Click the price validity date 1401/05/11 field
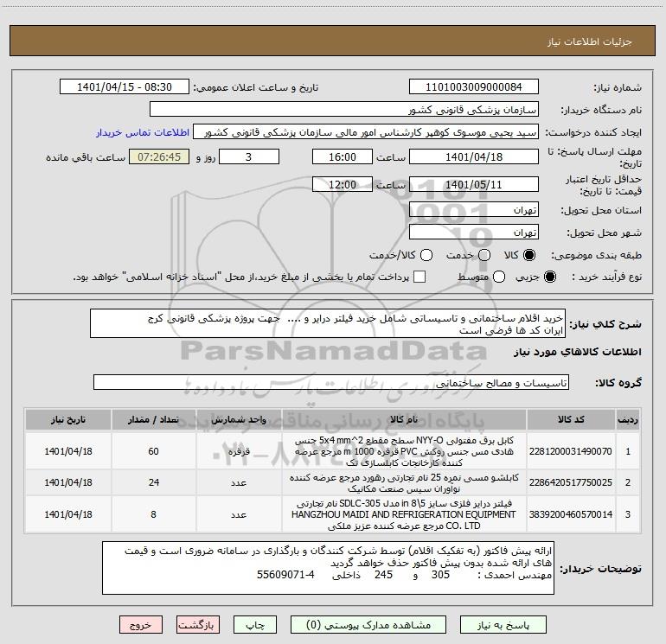Viewport: 666px width, 644px height. point(474,185)
